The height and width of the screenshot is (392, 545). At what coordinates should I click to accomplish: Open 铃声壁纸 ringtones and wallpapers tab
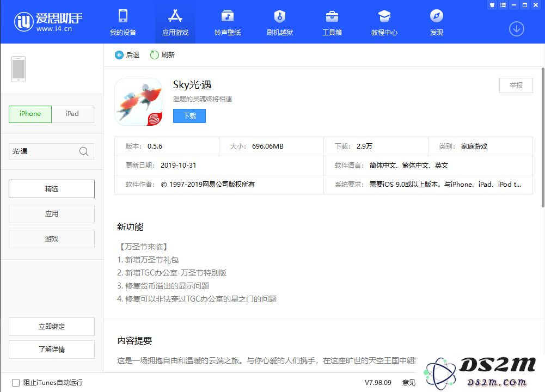(x=228, y=22)
